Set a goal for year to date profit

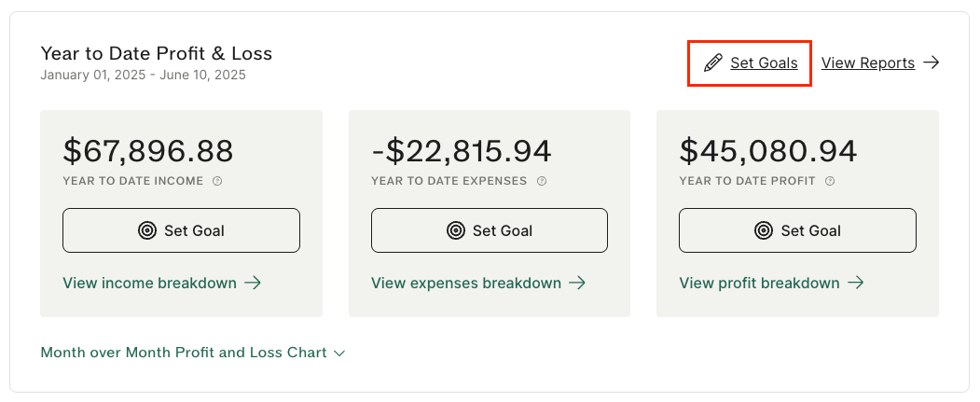[797, 230]
